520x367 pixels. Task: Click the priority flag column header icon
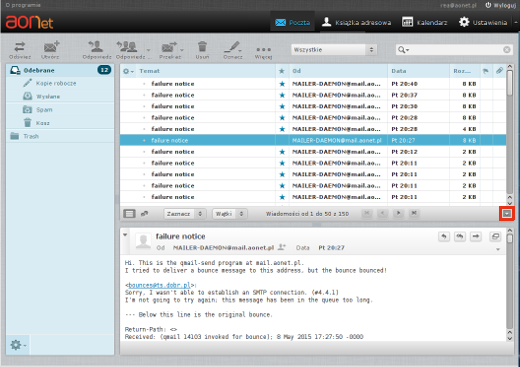(x=486, y=71)
